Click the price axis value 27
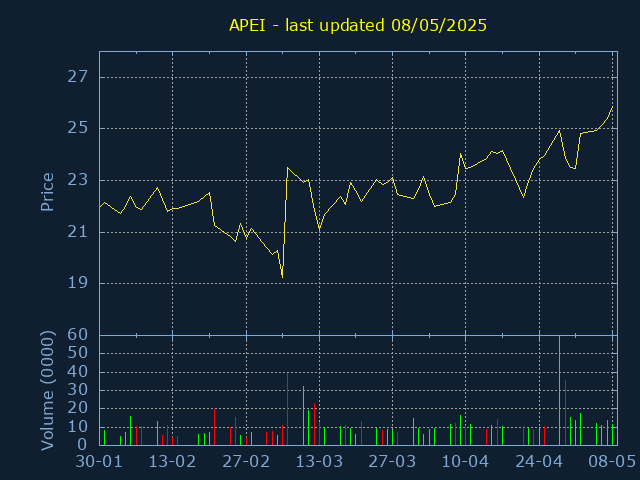Image resolution: width=640 pixels, height=480 pixels. coord(78,77)
